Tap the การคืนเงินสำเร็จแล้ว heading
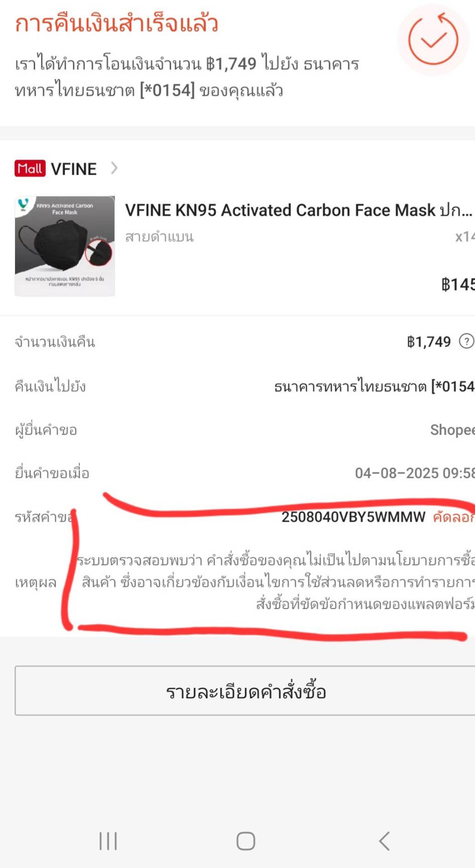This screenshot has width=475, height=868. point(116,24)
